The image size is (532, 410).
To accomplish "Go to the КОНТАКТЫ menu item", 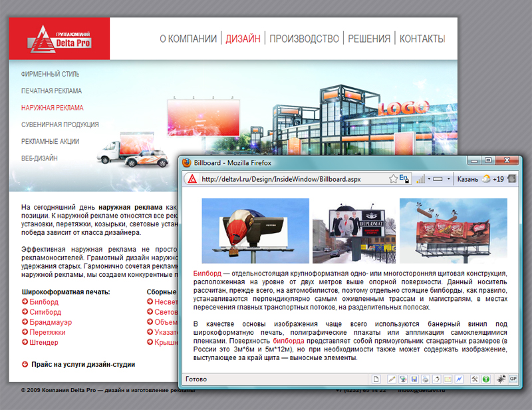I will [x=422, y=39].
